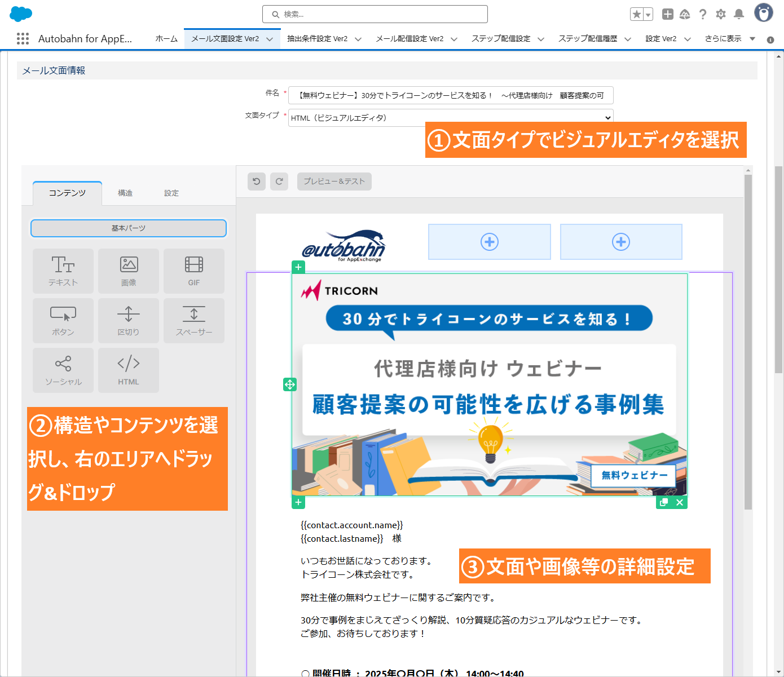The image size is (784, 677).
Task: Click the move handle on the banner block
Action: click(290, 384)
